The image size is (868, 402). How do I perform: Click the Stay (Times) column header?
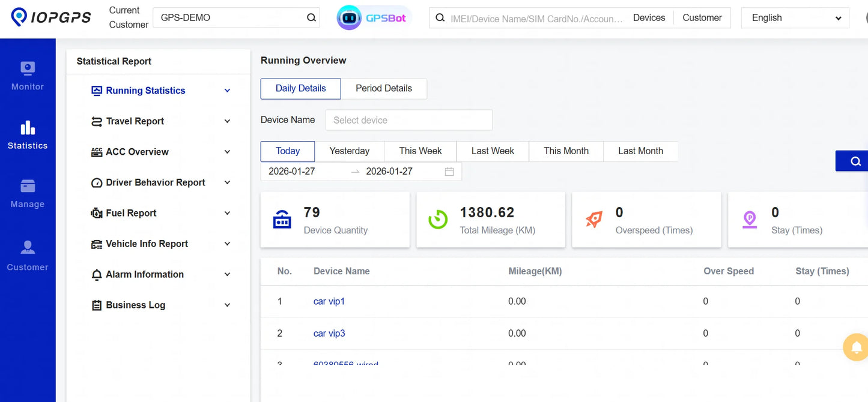tap(822, 271)
